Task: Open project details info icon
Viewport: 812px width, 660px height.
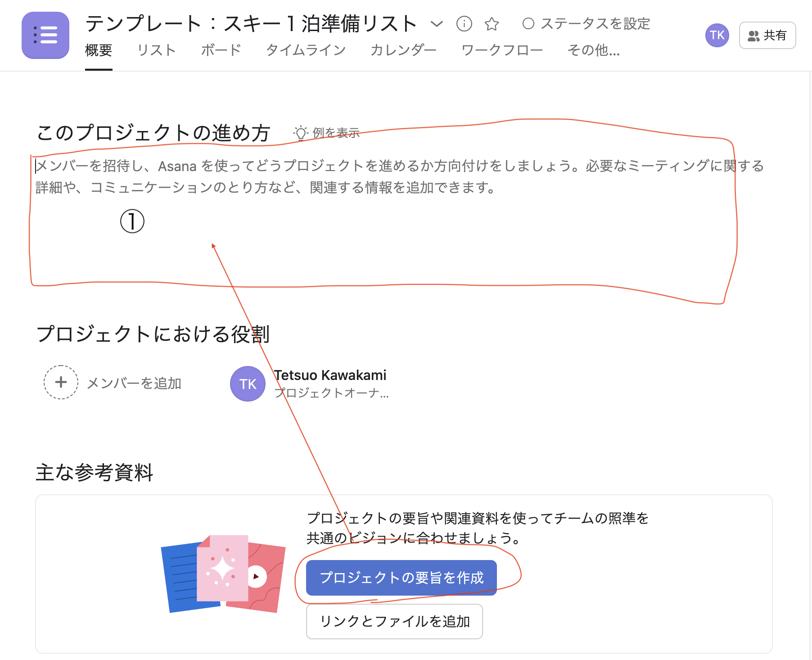Action: pyautogui.click(x=464, y=23)
